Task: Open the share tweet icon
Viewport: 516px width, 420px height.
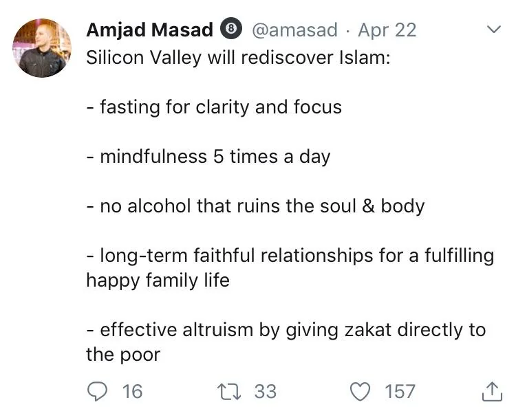Action: pos(491,392)
